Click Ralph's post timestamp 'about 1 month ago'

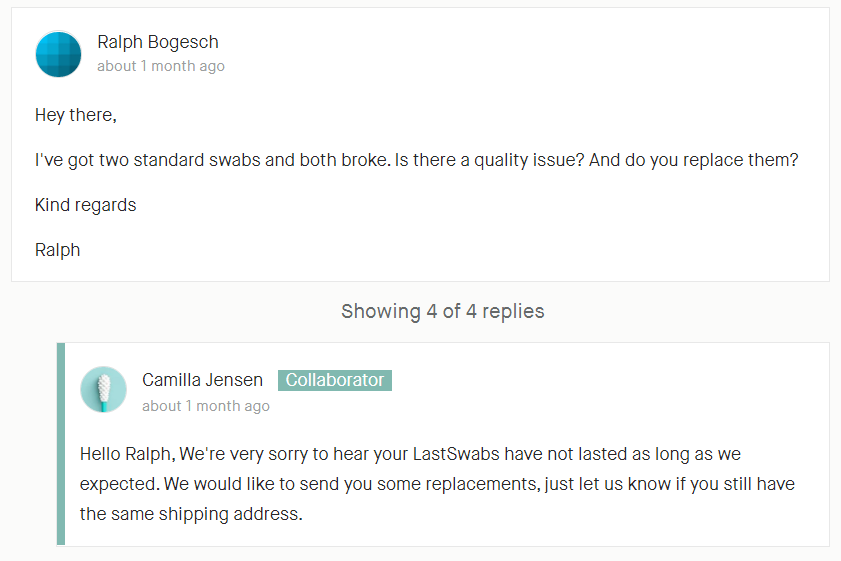tap(161, 66)
